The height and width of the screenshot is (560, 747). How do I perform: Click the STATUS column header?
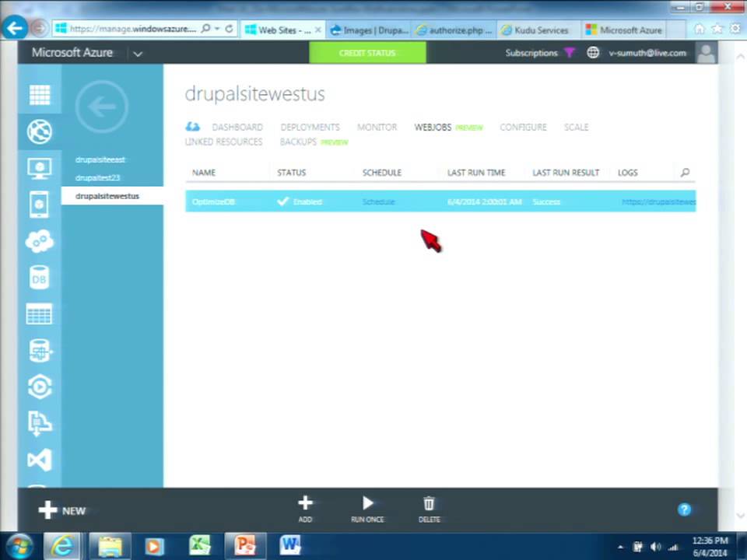(x=292, y=173)
